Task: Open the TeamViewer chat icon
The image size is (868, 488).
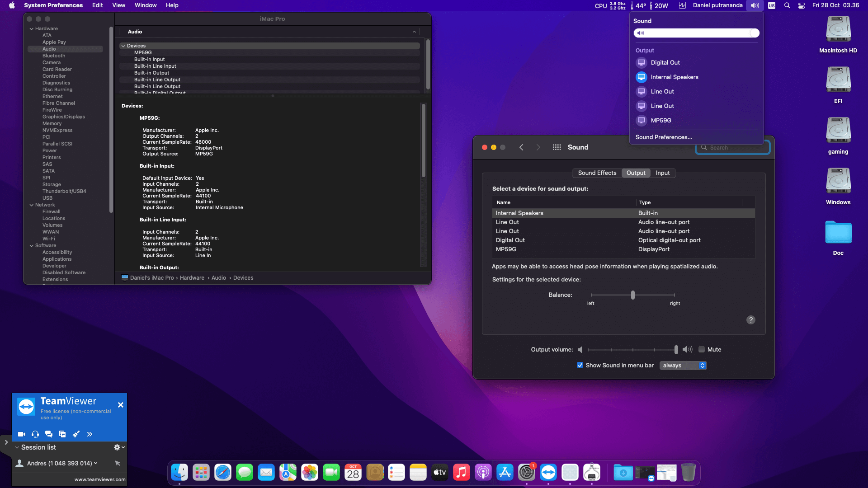Action: [x=49, y=434]
